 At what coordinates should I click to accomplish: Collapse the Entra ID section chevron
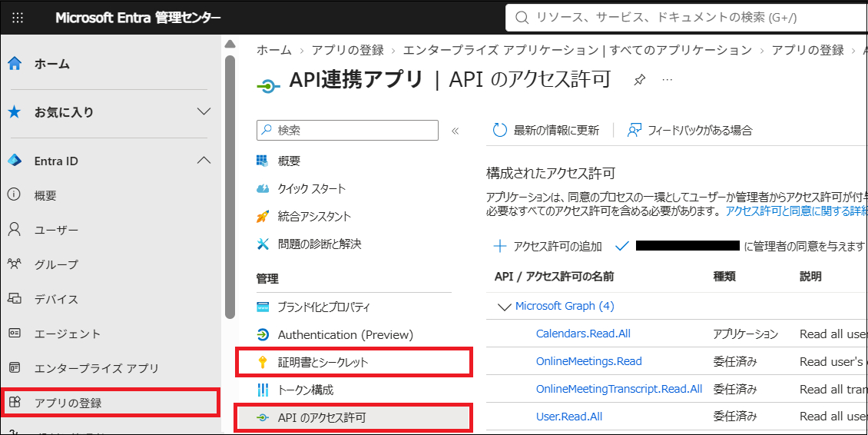(204, 161)
